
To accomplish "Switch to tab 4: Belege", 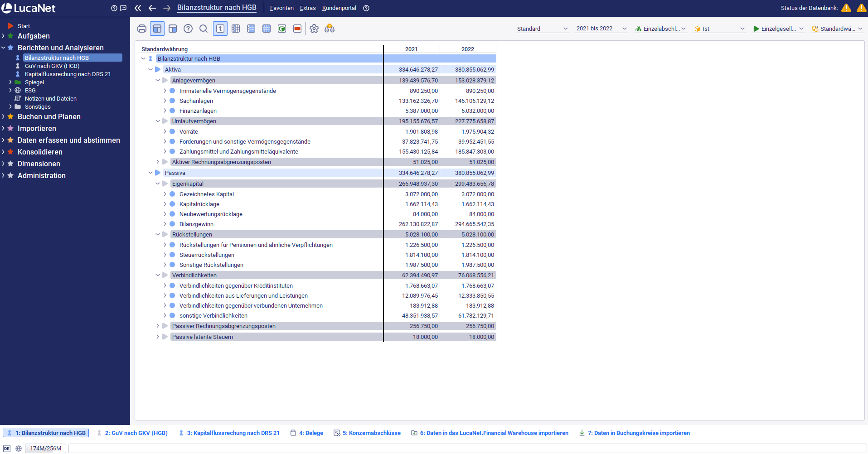I will 306,433.
